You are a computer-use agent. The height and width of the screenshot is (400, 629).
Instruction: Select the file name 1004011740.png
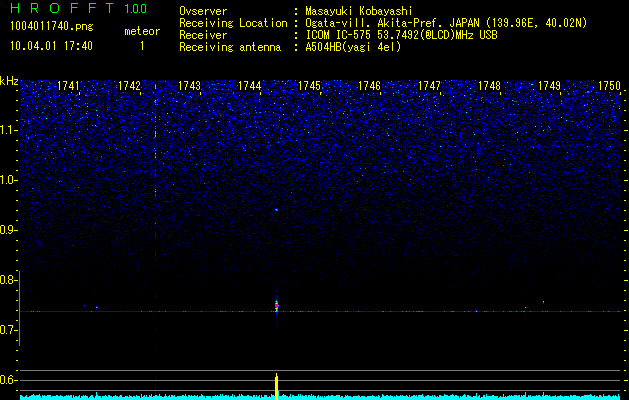pyautogui.click(x=52, y=26)
